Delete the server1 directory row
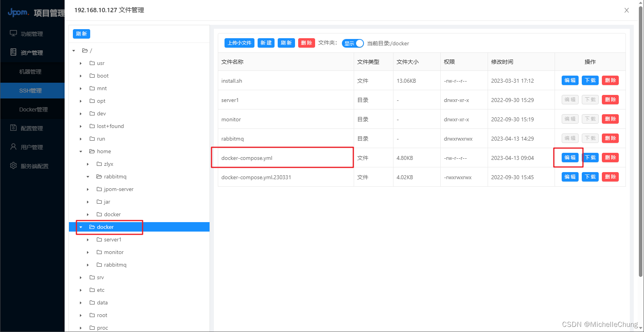 610,100
